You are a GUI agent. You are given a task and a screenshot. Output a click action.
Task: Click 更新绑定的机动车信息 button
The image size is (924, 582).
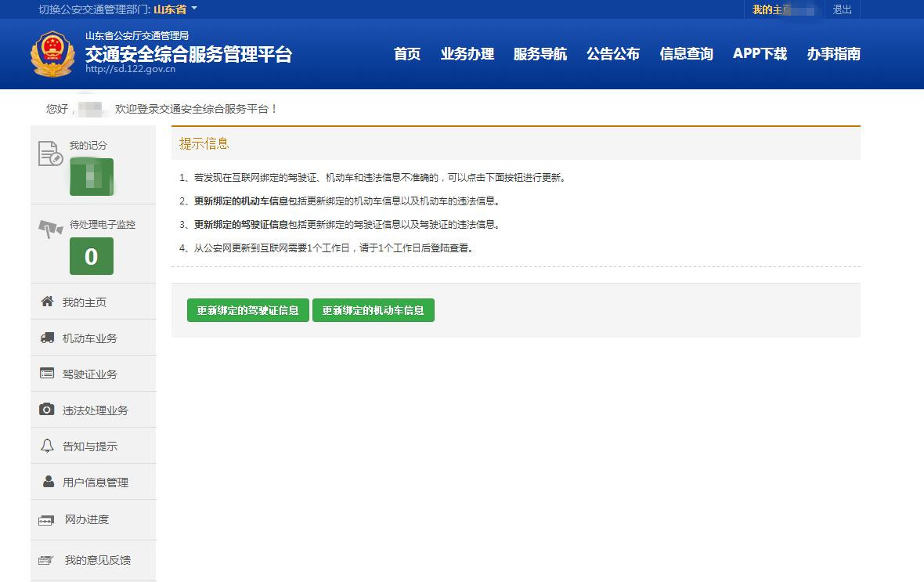[x=374, y=309]
